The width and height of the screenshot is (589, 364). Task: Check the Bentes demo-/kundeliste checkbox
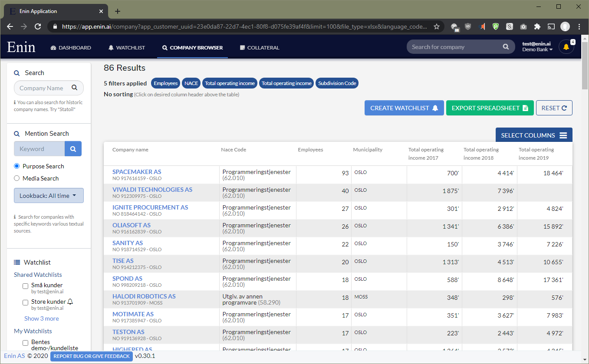(26, 343)
